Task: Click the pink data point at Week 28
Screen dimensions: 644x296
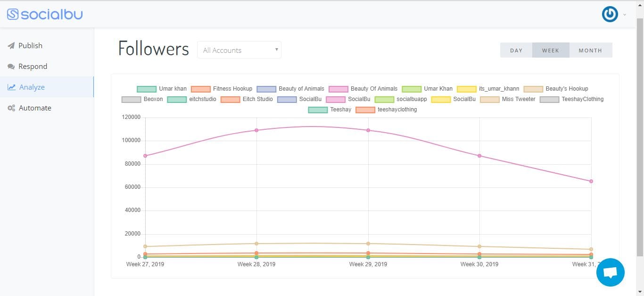Action: point(256,130)
